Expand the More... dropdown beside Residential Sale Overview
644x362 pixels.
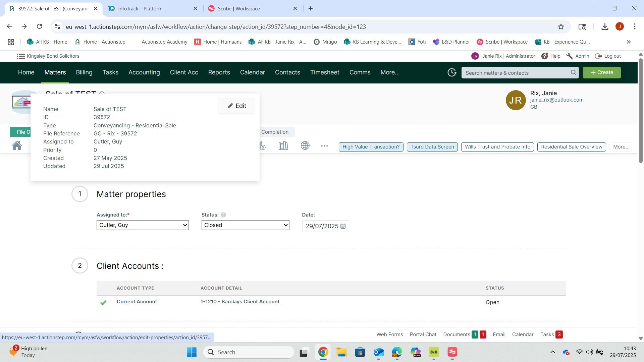[621, 147]
